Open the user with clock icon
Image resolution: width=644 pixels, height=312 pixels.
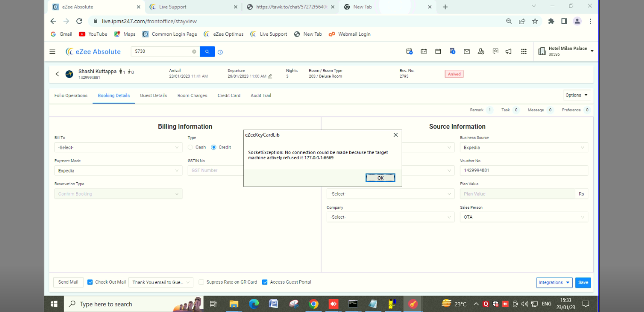point(481,51)
